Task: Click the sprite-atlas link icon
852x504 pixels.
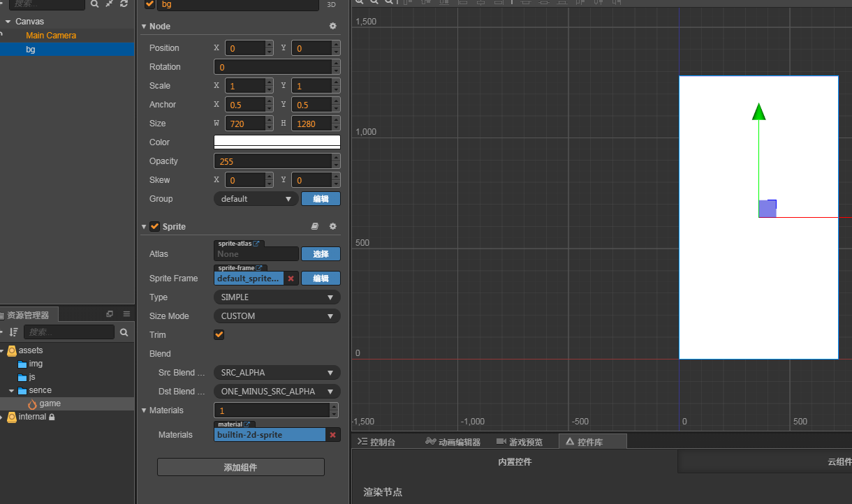Action: [256, 244]
